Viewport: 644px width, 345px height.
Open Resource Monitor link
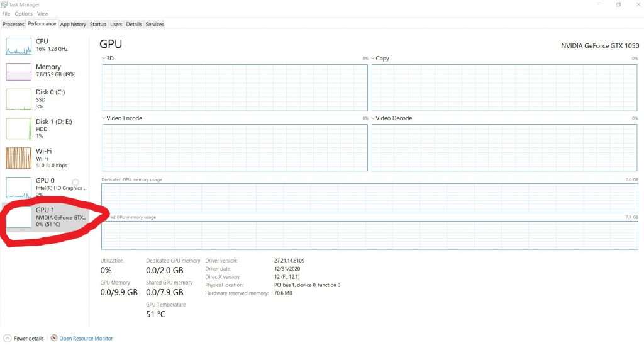click(86, 339)
